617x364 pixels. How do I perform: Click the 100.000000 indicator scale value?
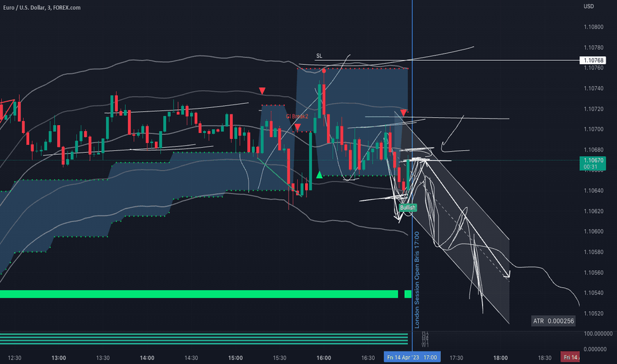point(598,334)
